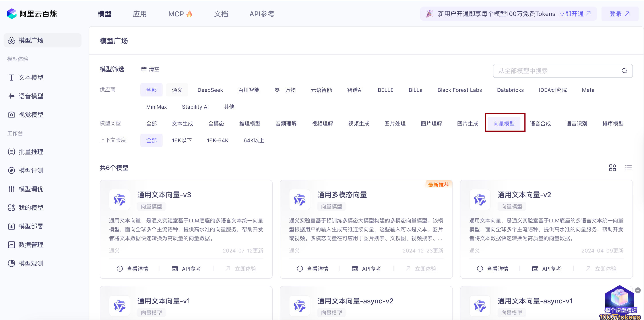Select the DeepSeek supplier filter

click(x=210, y=90)
